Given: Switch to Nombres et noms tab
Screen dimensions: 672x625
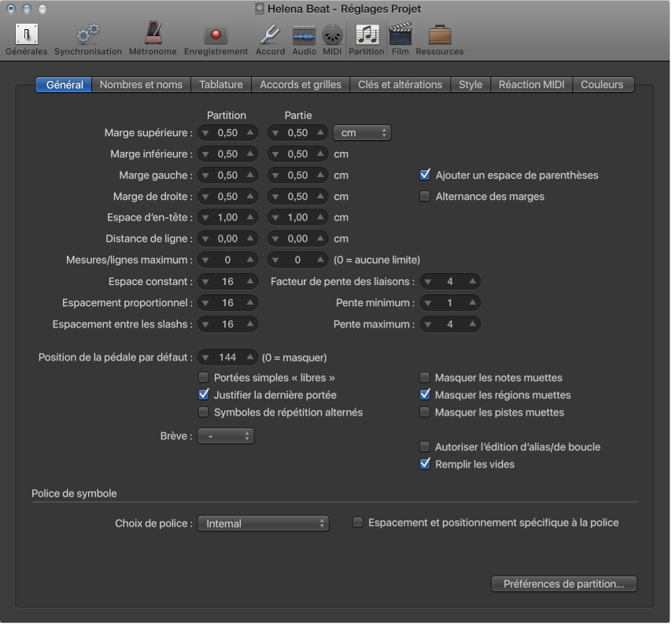Looking at the screenshot, I should 141,84.
